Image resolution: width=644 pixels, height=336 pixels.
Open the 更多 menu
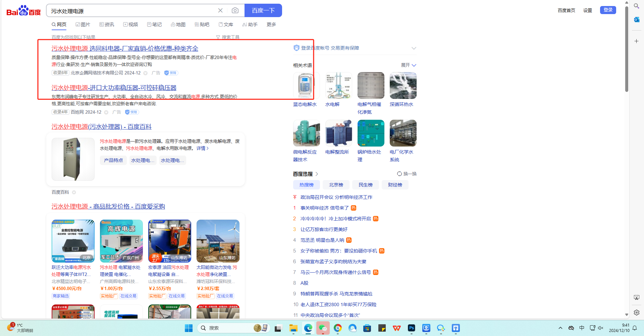pos(271,24)
